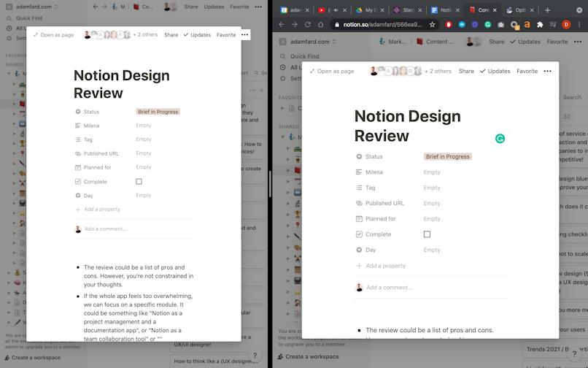Viewport: 588px width, 368px height.
Task: Go back with left window back arrow
Action: click(96, 7)
